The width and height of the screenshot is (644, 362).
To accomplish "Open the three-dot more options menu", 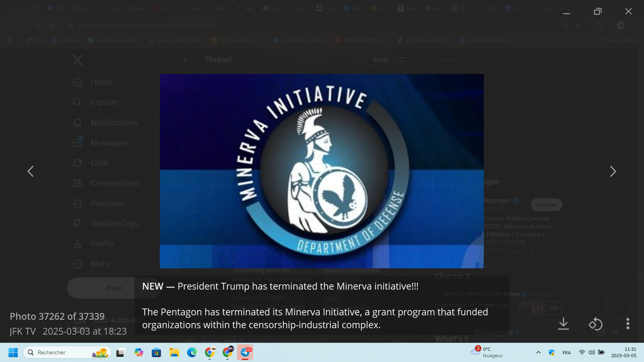I will click(627, 324).
